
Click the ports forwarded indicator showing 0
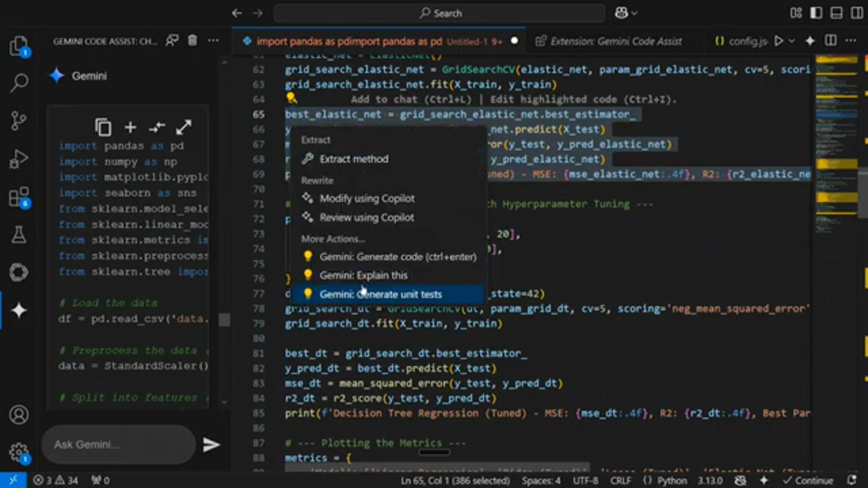coord(100,480)
